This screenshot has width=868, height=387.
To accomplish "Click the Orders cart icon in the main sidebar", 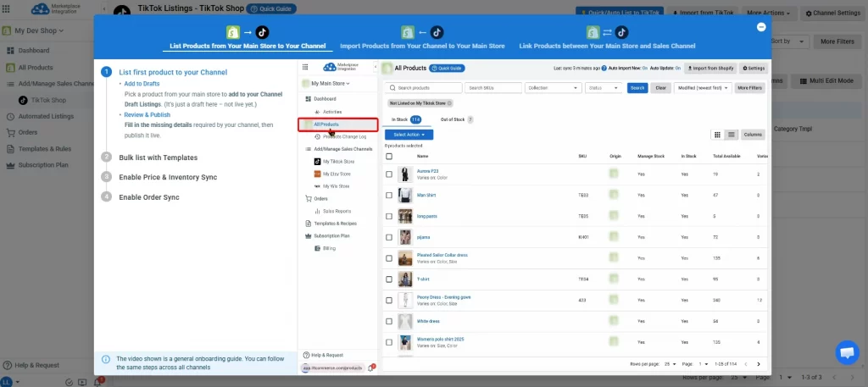I will coord(10,133).
